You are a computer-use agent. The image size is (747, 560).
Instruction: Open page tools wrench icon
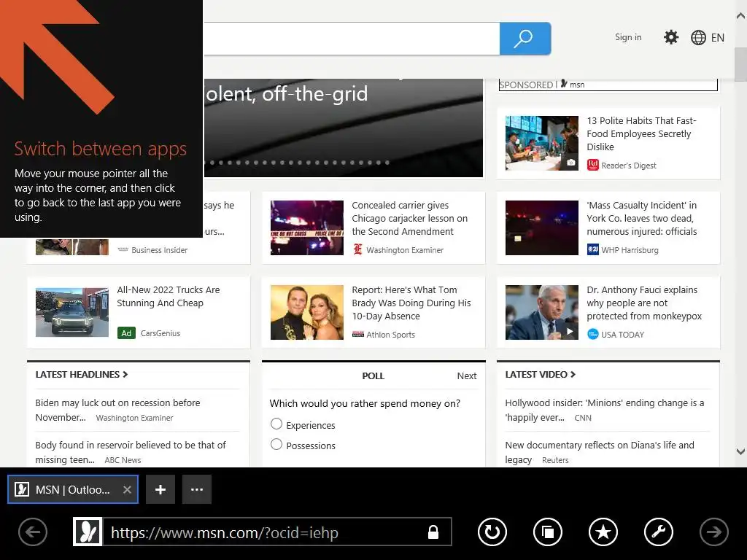659,532
